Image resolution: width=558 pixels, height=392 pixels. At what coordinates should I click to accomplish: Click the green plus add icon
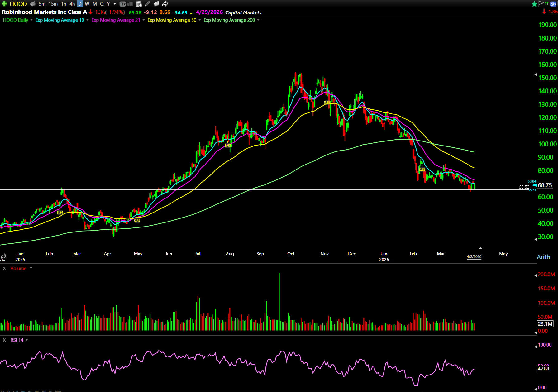pyautogui.click(x=4, y=4)
